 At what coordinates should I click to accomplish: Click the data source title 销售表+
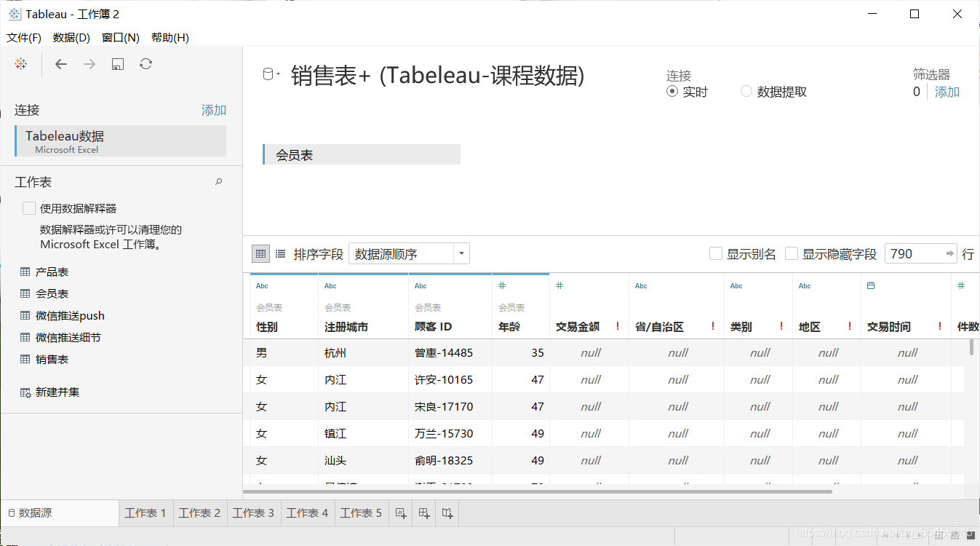pyautogui.click(x=437, y=75)
